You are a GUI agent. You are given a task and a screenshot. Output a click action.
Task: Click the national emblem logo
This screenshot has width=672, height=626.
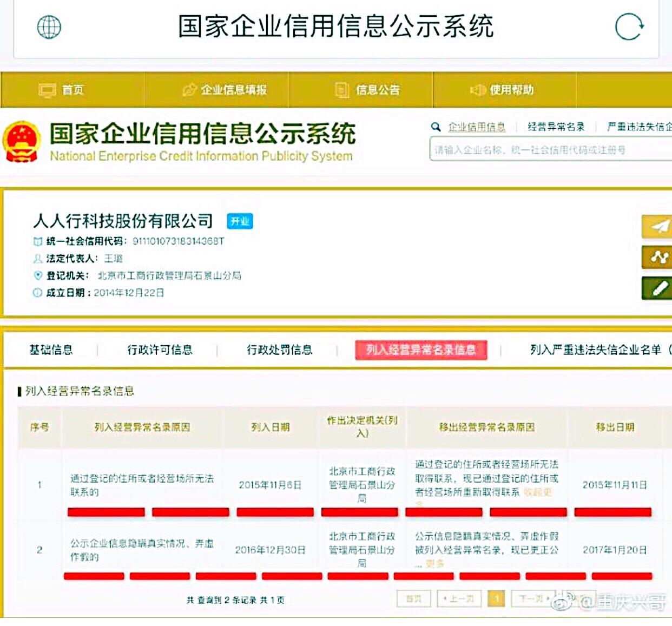click(22, 142)
